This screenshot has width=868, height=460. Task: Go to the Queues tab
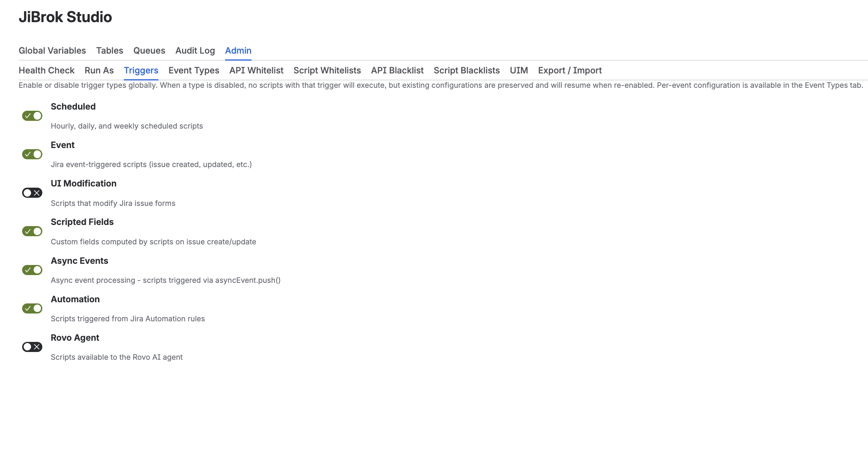tap(149, 51)
